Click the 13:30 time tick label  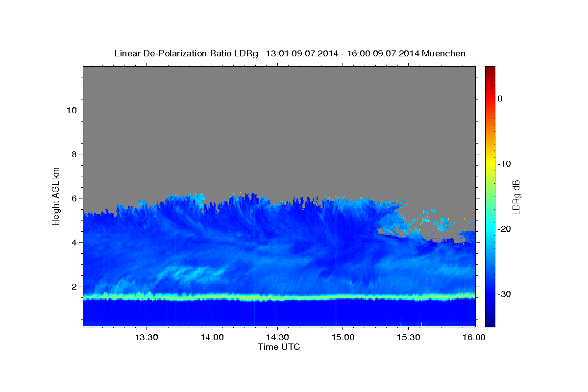tap(146, 338)
